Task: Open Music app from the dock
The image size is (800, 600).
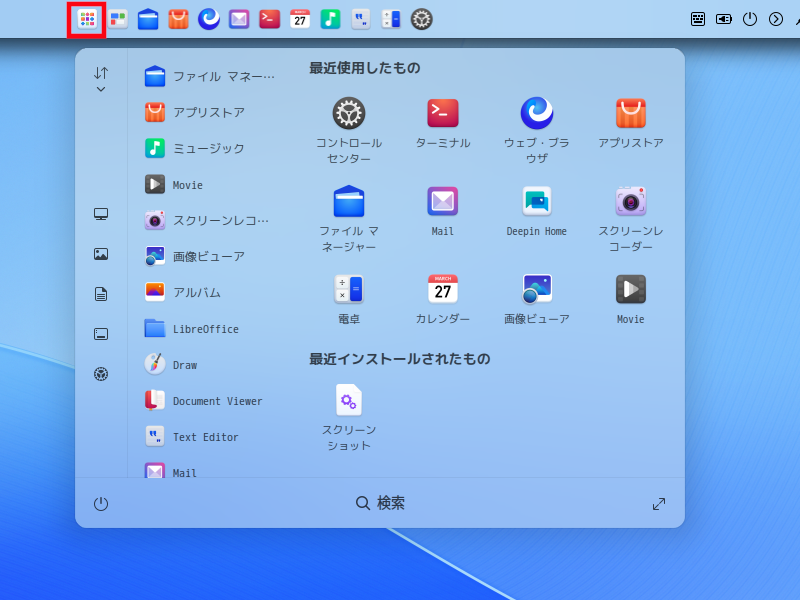Action: coord(330,19)
